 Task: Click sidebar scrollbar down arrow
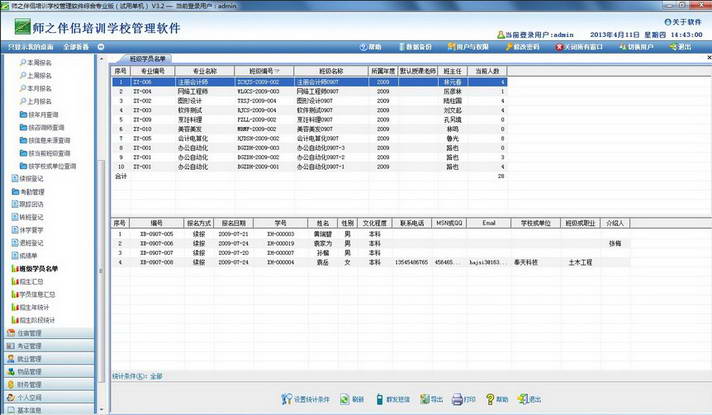click(101, 410)
